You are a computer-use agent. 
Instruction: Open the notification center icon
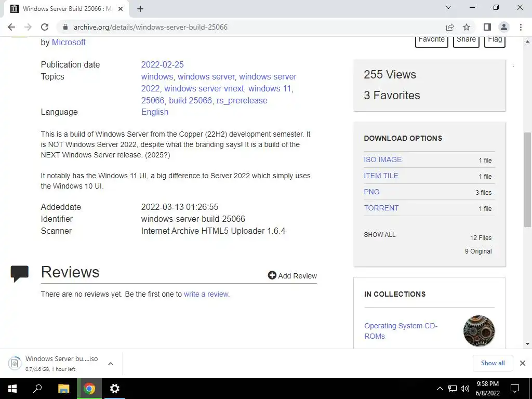click(515, 389)
